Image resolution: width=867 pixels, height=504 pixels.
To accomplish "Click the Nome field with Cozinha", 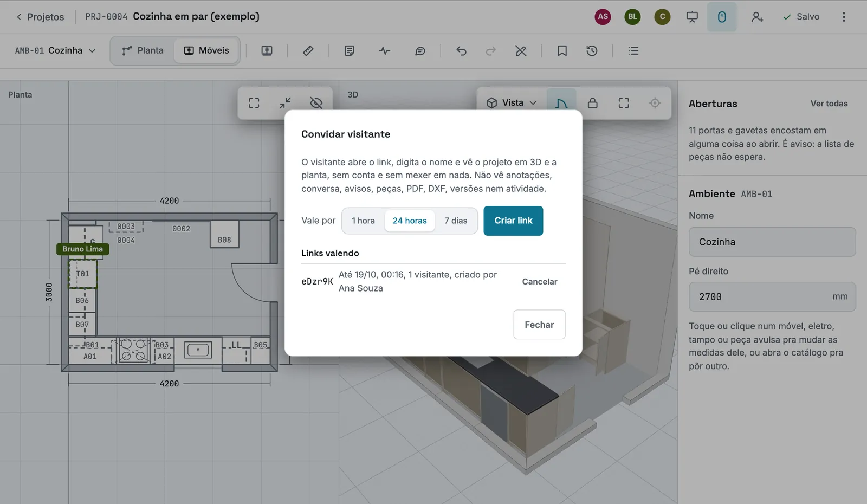I will [x=772, y=242].
